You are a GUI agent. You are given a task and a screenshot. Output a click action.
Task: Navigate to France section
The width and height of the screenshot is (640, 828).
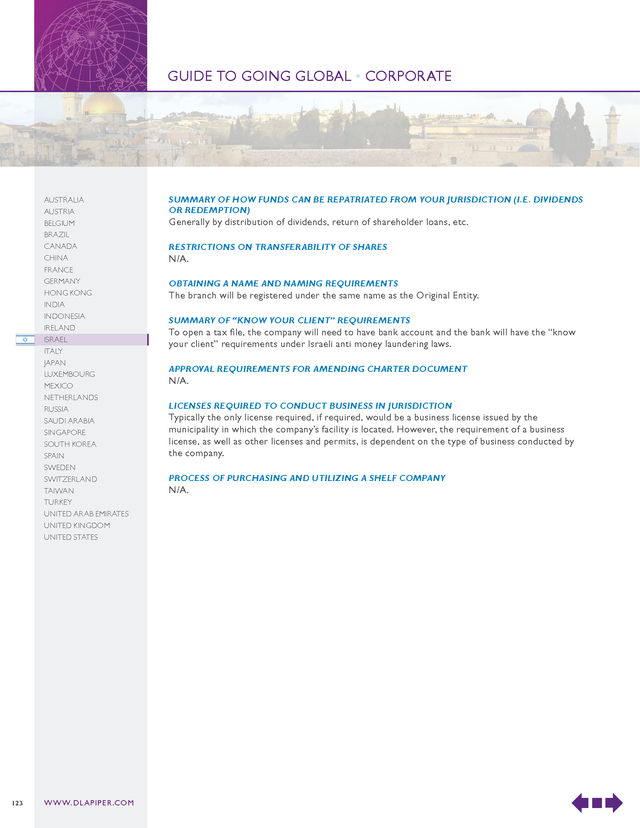pos(59,269)
